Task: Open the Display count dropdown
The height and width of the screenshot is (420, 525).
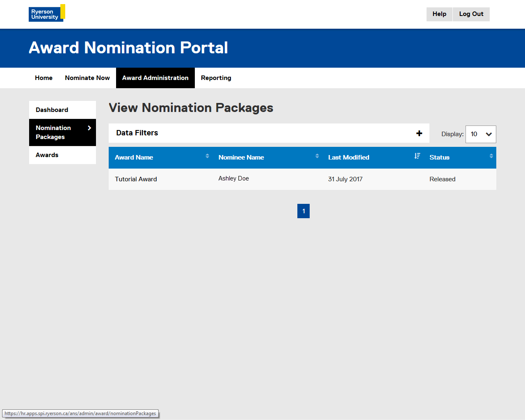Action: click(x=481, y=134)
